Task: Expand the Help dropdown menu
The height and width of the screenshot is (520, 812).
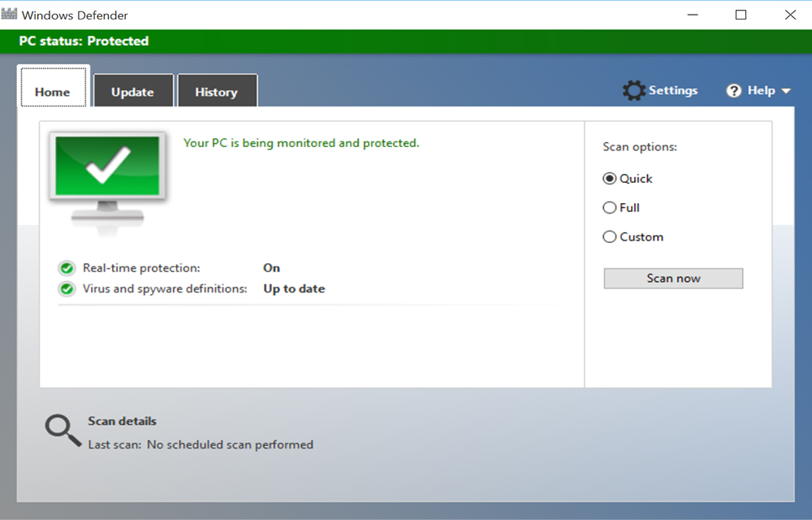Action: tap(784, 90)
